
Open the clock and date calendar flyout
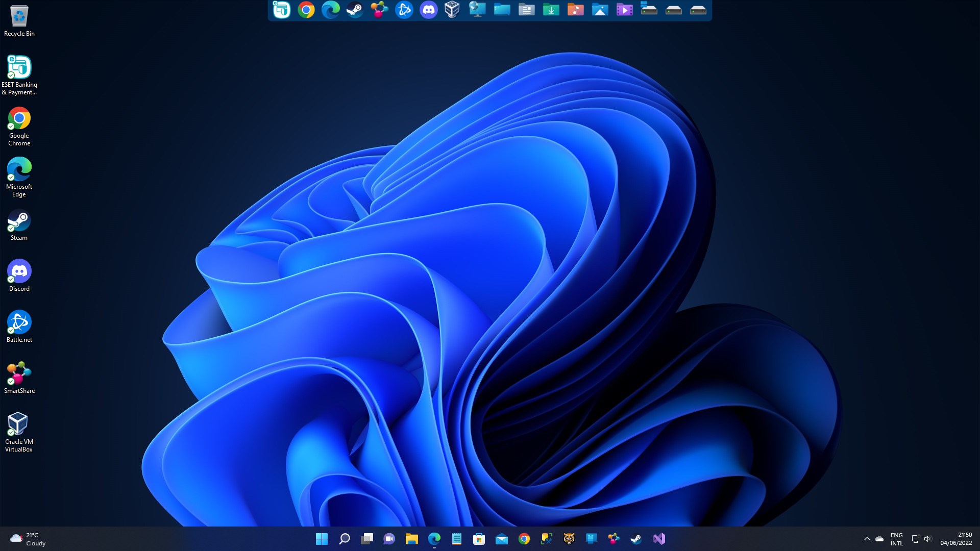956,539
